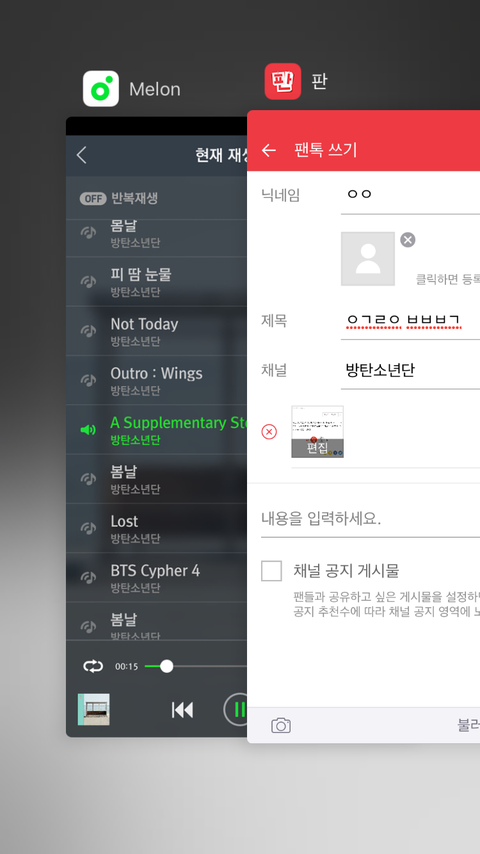Tap the back chevron in Melon player
Viewport: 480px width, 854px height.
[82, 155]
